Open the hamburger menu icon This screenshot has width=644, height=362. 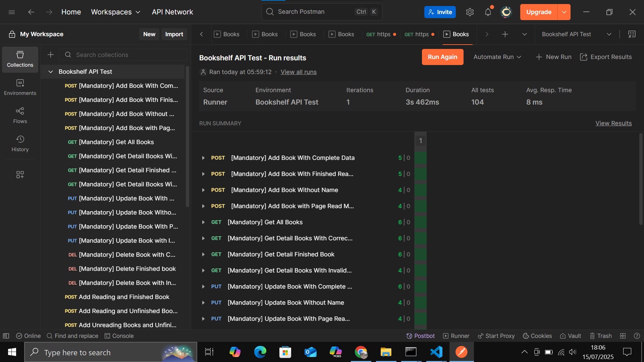click(12, 12)
